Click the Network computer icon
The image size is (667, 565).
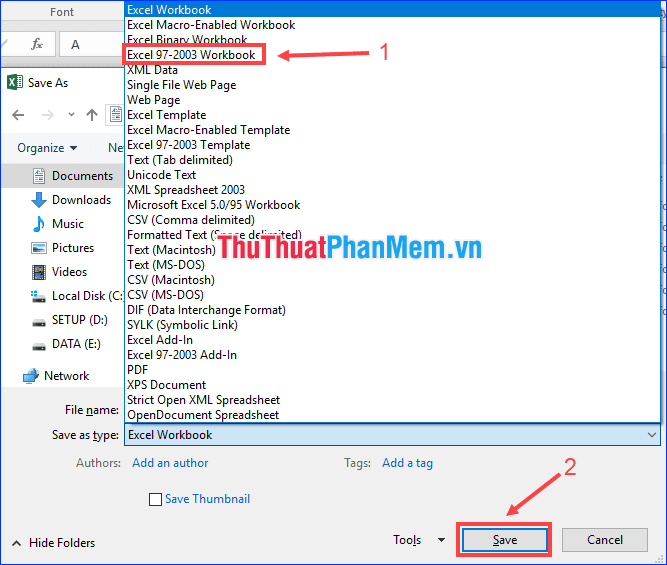point(31,376)
